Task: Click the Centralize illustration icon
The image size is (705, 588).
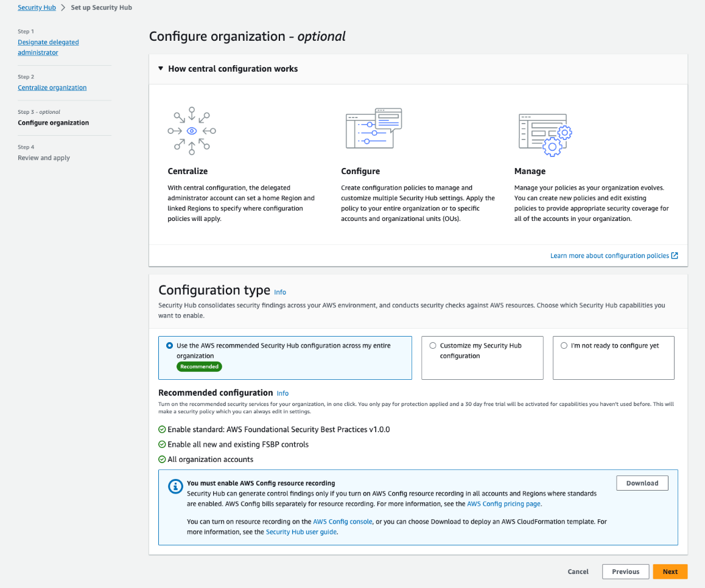Action: [191, 130]
